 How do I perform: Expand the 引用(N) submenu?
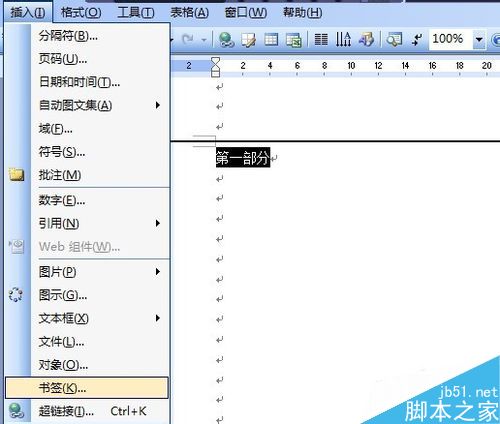pos(87,223)
